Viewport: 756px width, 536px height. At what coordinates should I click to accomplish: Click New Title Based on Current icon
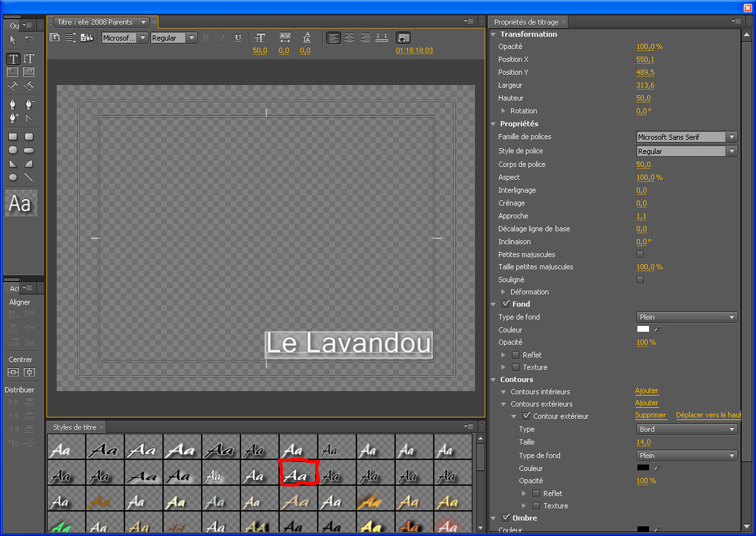tap(55, 37)
